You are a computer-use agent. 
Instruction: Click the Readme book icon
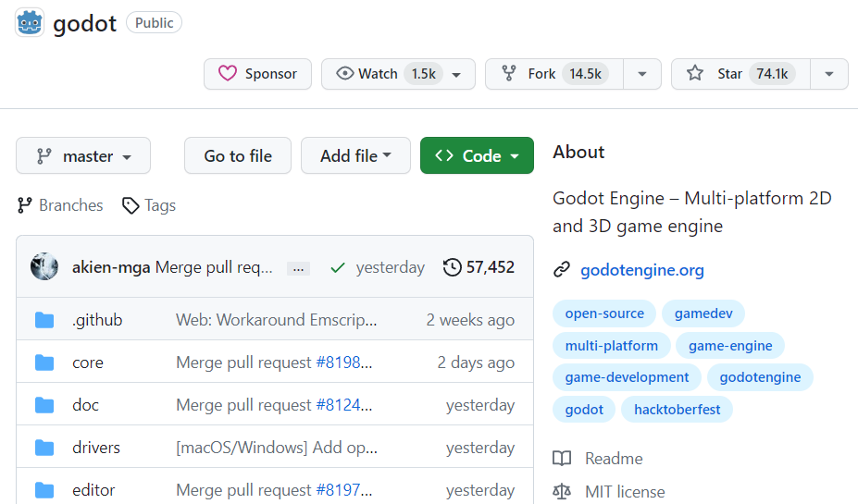tap(562, 459)
